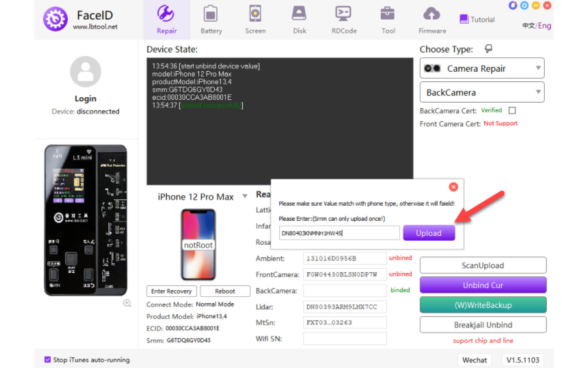
Task: Switch language to Eng
Action: [545, 26]
